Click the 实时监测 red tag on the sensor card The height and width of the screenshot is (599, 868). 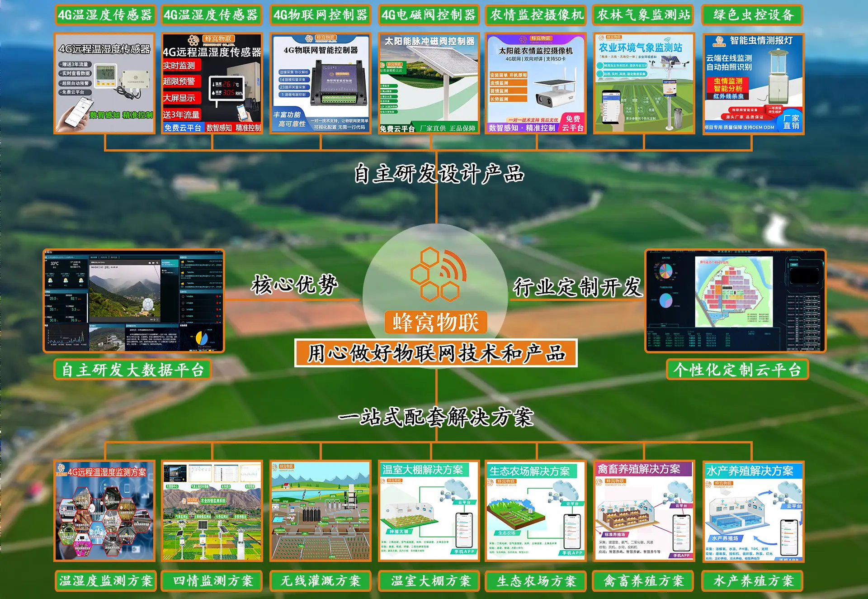click(182, 66)
